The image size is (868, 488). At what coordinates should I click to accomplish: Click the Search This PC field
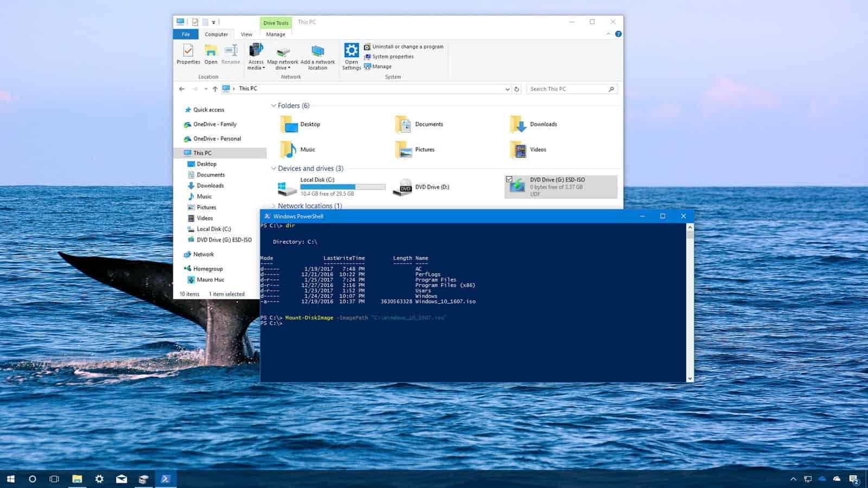(x=572, y=89)
